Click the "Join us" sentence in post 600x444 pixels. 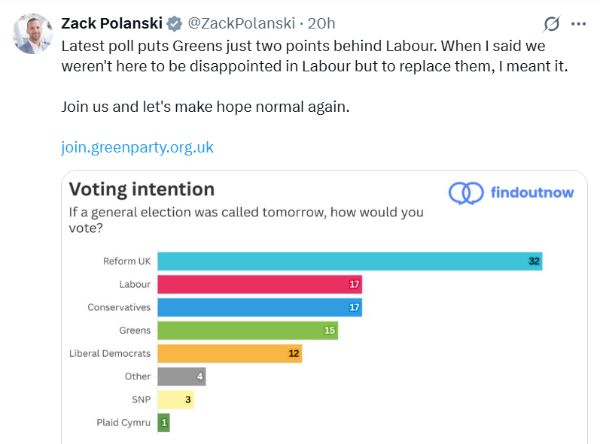click(206, 107)
